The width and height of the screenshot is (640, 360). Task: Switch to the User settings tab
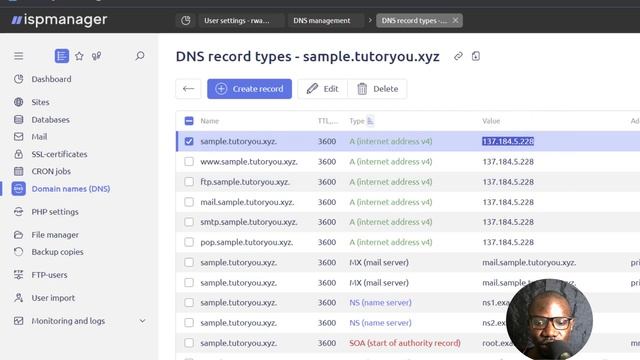(241, 20)
